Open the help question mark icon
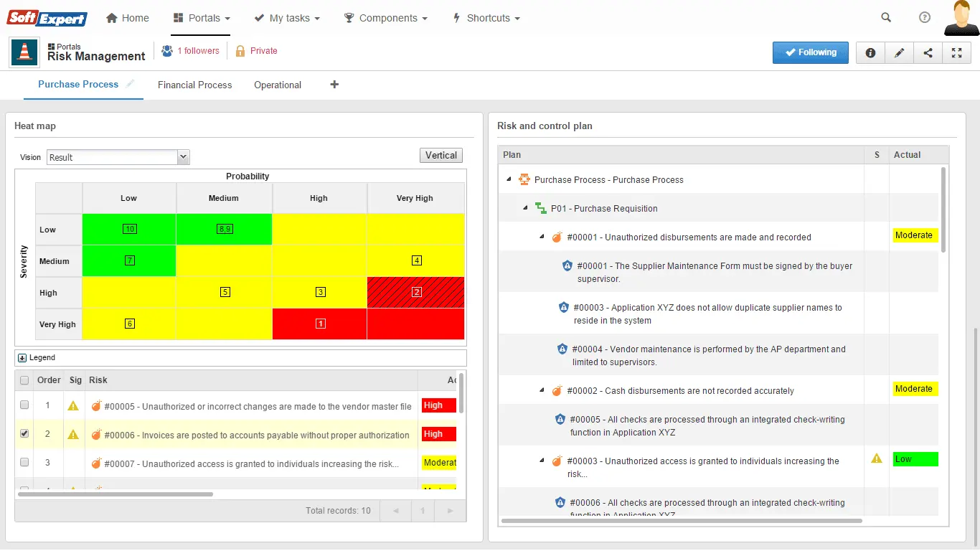The image size is (980, 551). (x=925, y=18)
